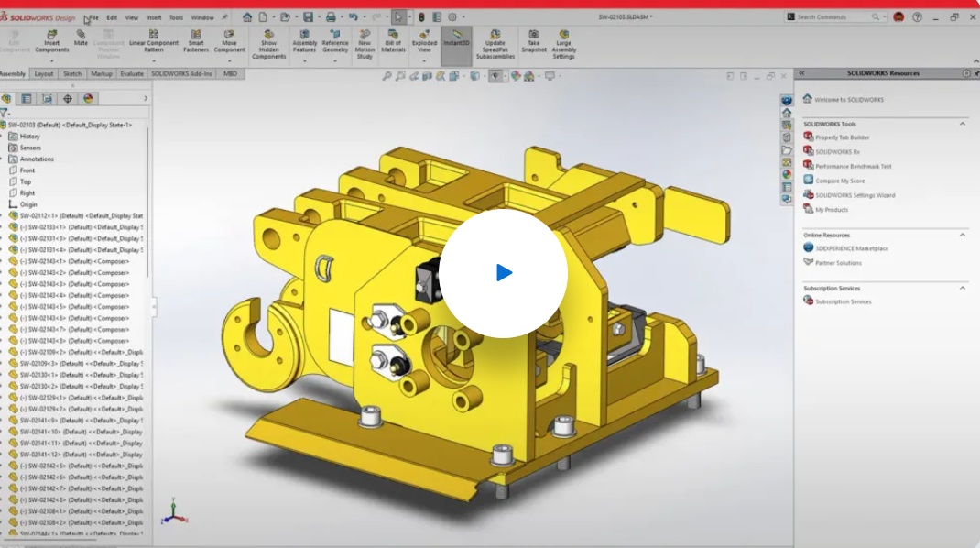Viewport: 980px width, 548px height.
Task: Open the Property Tab Builder link
Action: pos(842,137)
